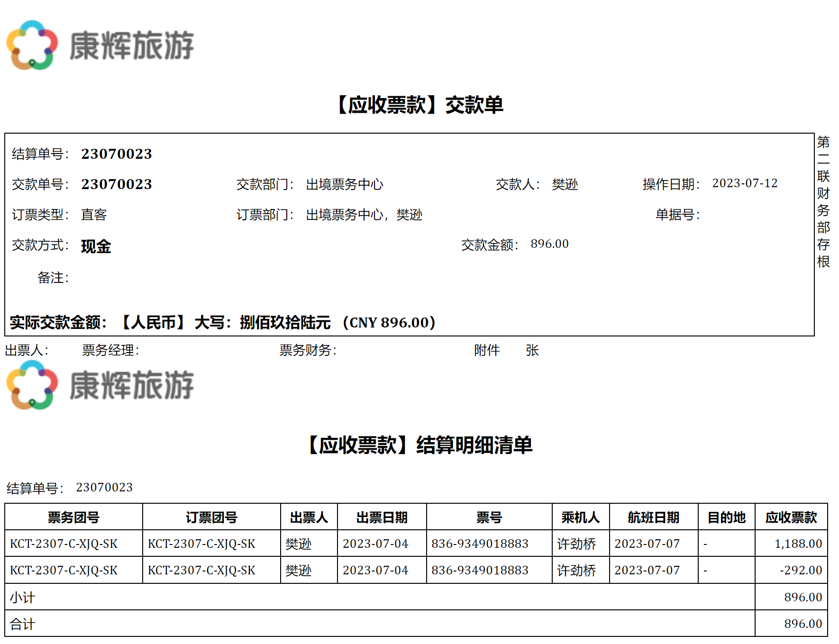The image size is (839, 644).
Task: Select the uppercase amount 捌佰玖拾陆元
Action: (285, 323)
